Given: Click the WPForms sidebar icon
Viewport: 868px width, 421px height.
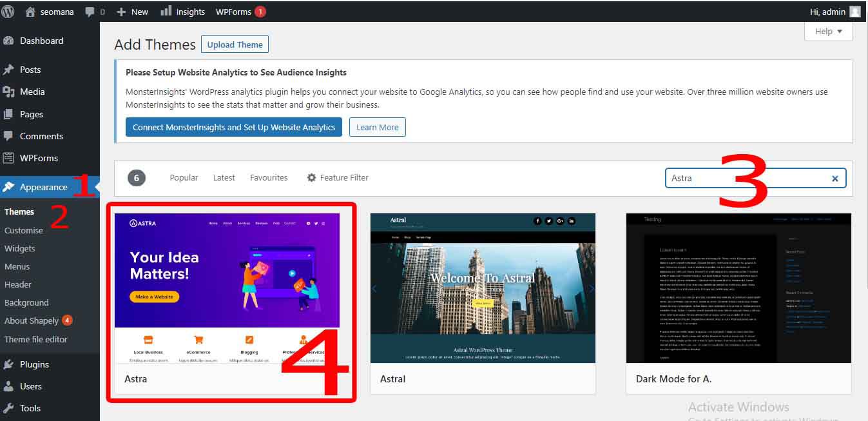Looking at the screenshot, I should click(8, 158).
